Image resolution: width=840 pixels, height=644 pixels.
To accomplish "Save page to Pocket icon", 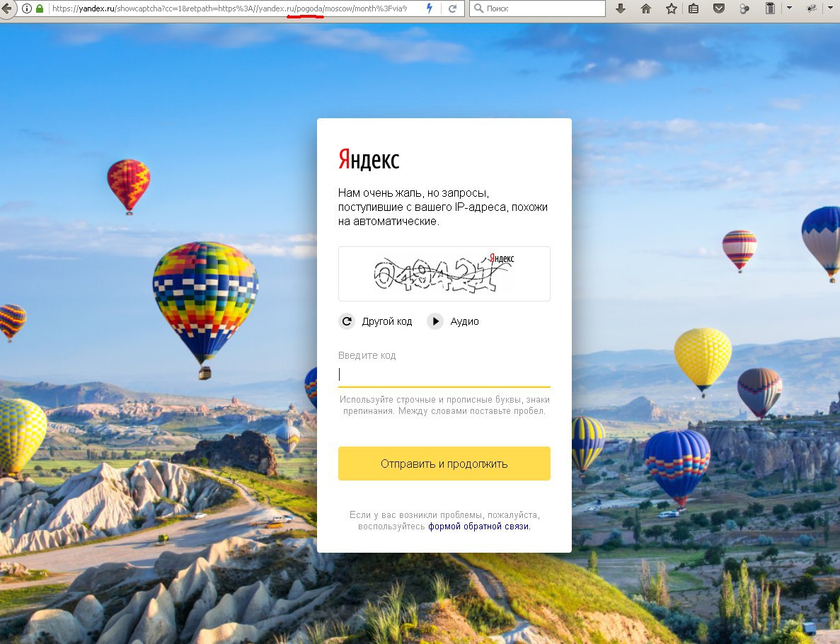I will point(719,8).
